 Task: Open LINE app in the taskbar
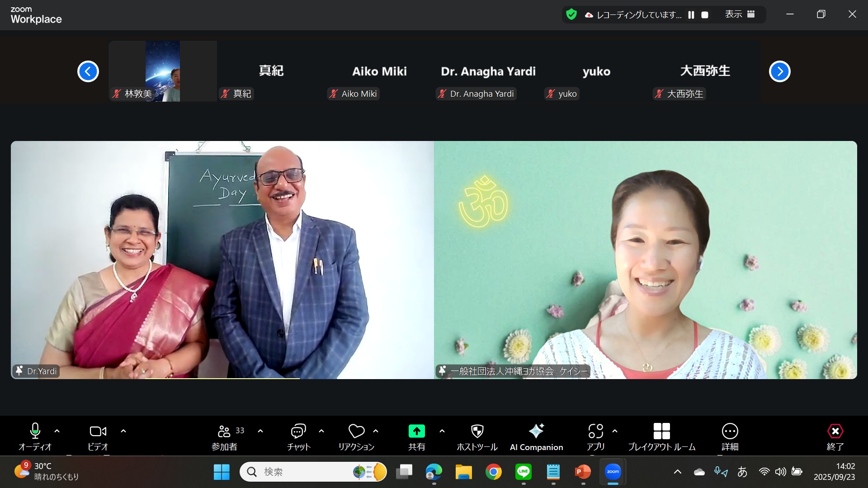[x=524, y=472]
